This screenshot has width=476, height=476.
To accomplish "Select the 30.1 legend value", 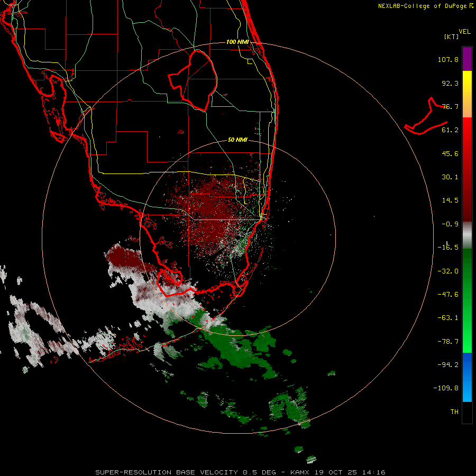I will [x=450, y=177].
